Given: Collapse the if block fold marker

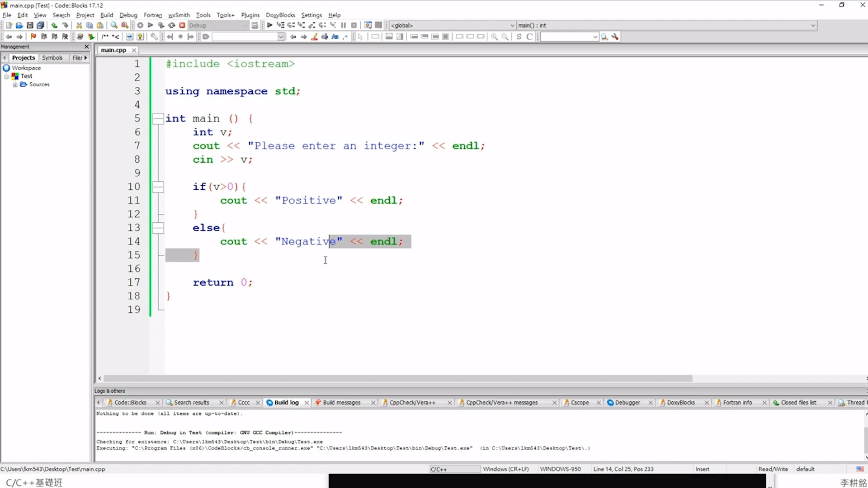Looking at the screenshot, I should [158, 187].
